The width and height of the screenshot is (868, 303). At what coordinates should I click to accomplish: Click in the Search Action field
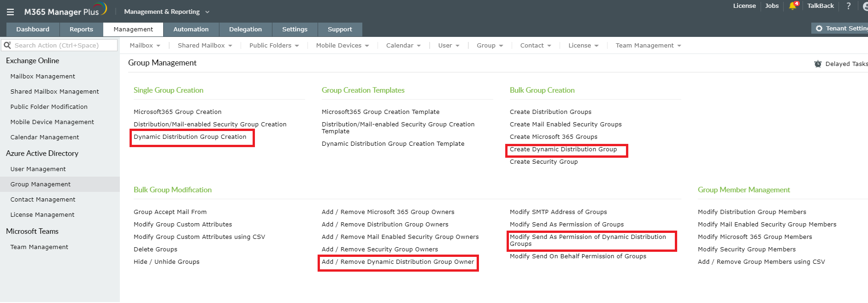click(65, 45)
